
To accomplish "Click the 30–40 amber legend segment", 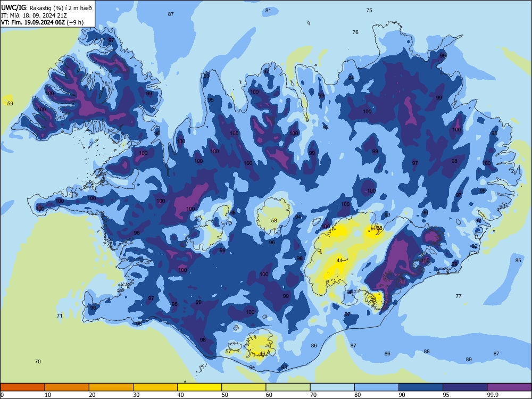I will pos(155,387).
